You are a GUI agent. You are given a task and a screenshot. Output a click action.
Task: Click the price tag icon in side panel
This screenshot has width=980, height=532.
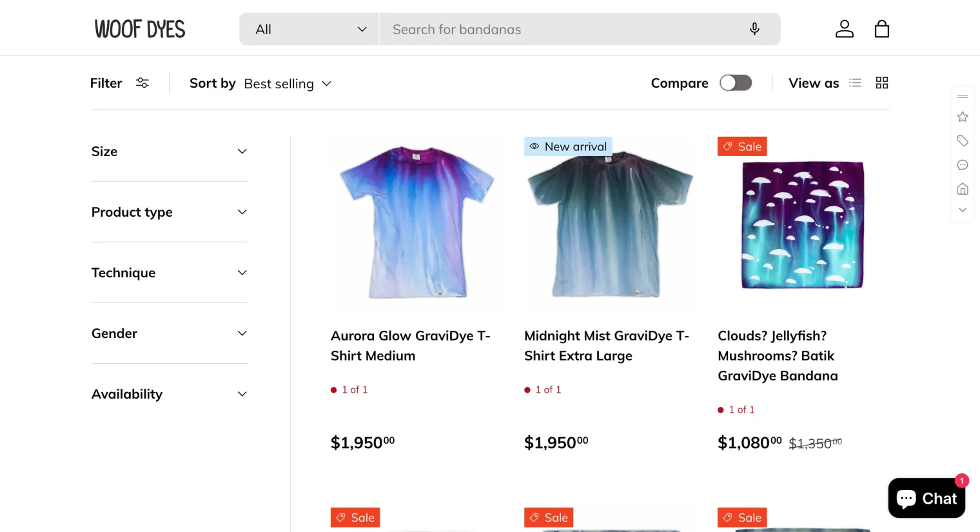(963, 141)
